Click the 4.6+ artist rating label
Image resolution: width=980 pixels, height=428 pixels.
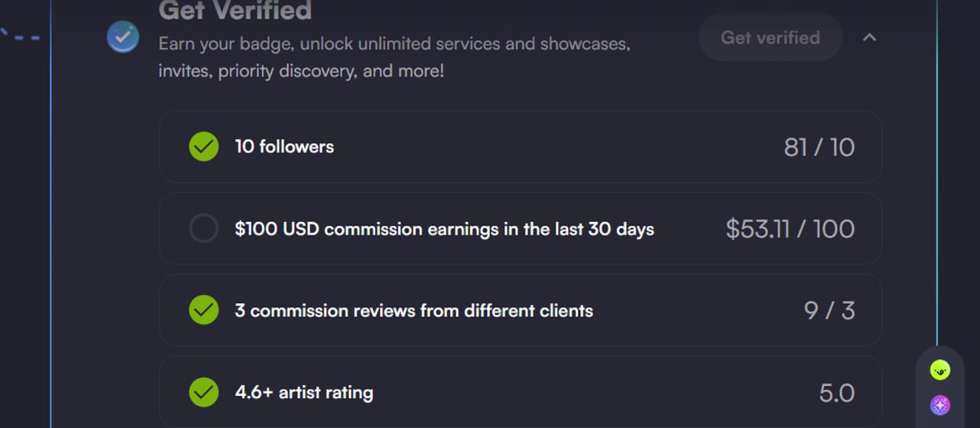[304, 393]
